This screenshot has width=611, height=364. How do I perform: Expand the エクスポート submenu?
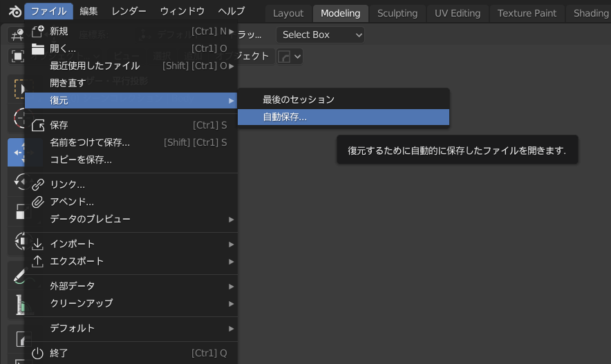coord(131,261)
